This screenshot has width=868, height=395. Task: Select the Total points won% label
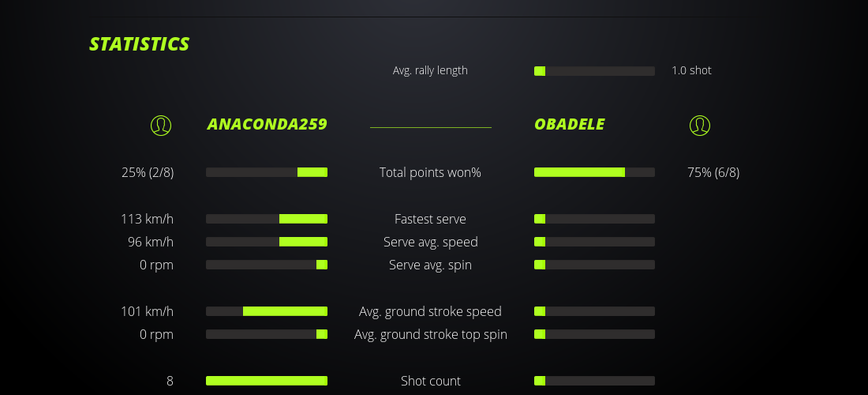click(430, 172)
